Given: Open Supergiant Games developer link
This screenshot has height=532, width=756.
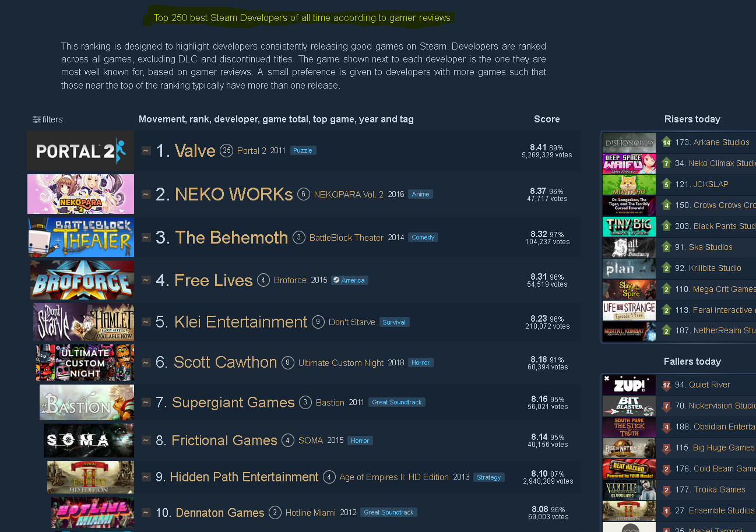Looking at the screenshot, I should [x=233, y=402].
